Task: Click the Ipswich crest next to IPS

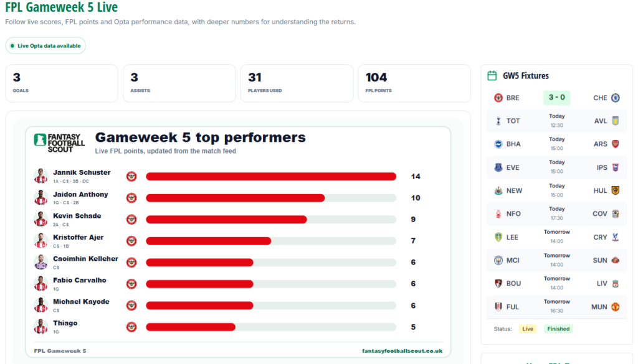Action: [x=615, y=167]
